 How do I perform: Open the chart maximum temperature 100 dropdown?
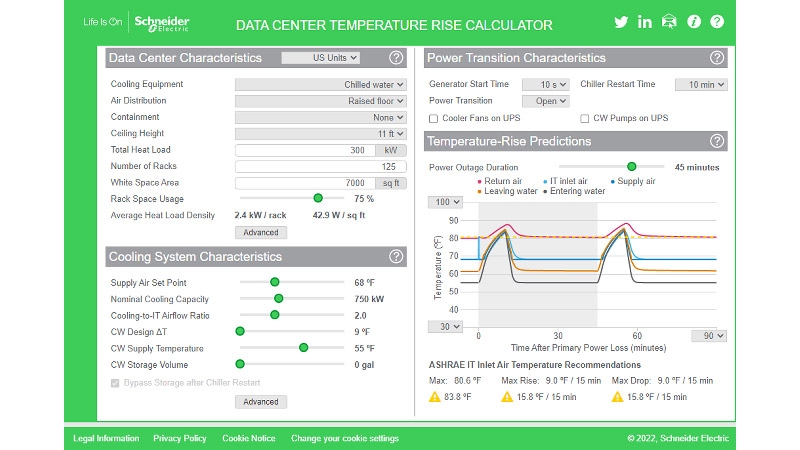click(x=445, y=202)
